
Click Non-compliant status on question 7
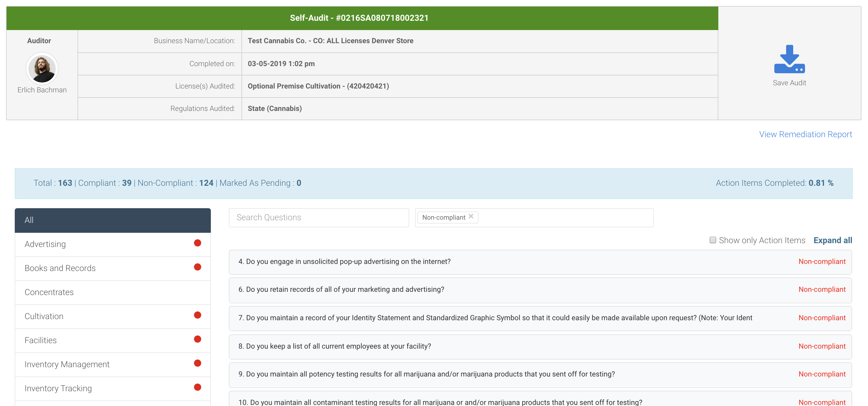click(822, 318)
